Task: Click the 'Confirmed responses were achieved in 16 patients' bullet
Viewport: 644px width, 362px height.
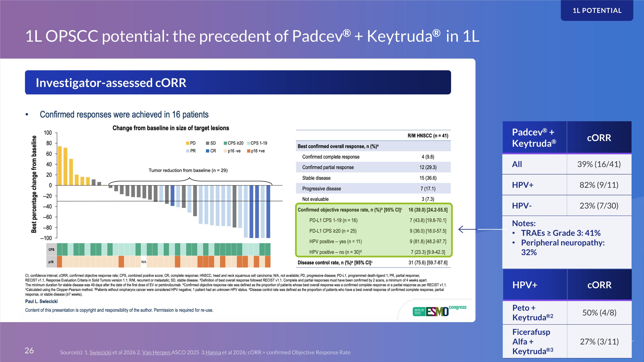Action: tap(124, 114)
